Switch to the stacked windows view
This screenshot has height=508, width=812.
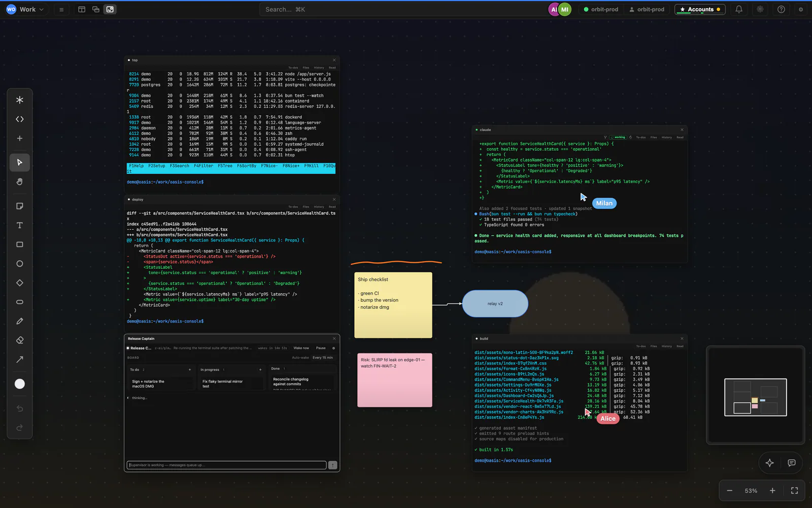(96, 9)
